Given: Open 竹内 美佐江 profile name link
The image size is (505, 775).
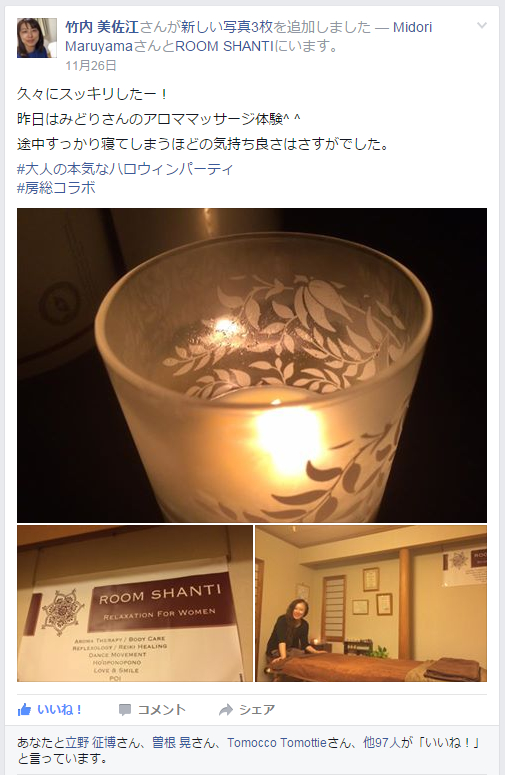Looking at the screenshot, I should tap(102, 27).
